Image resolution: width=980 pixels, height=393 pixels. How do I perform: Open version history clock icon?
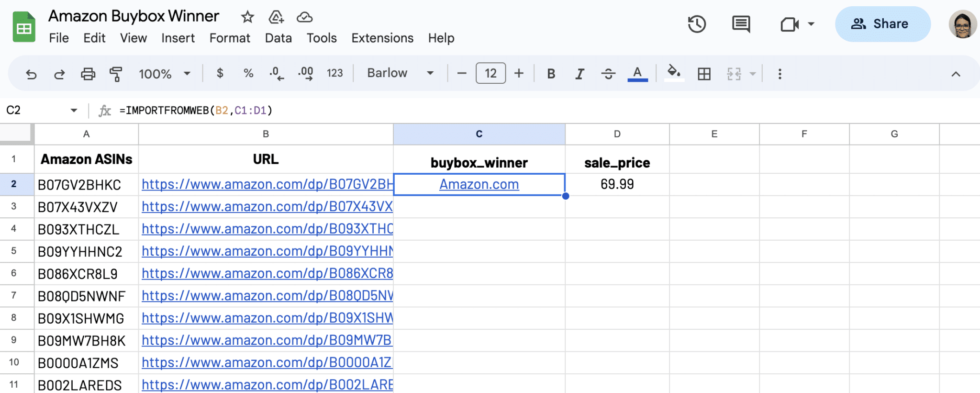click(x=697, y=24)
